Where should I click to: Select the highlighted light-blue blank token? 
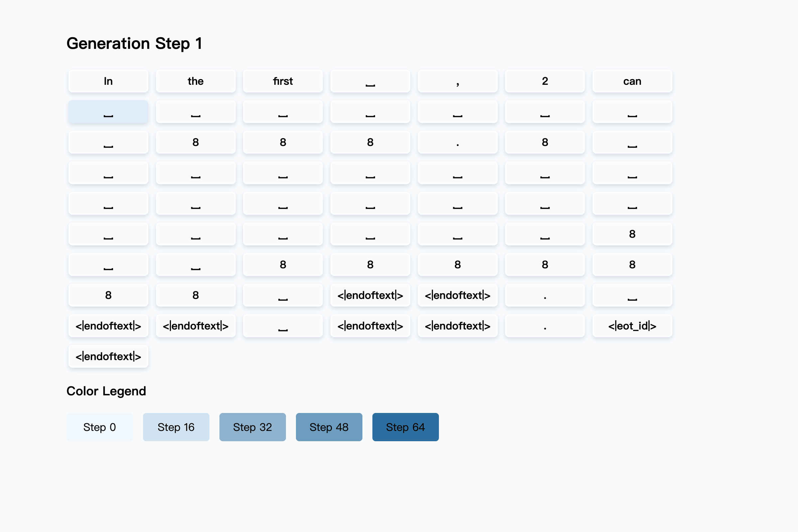(108, 112)
